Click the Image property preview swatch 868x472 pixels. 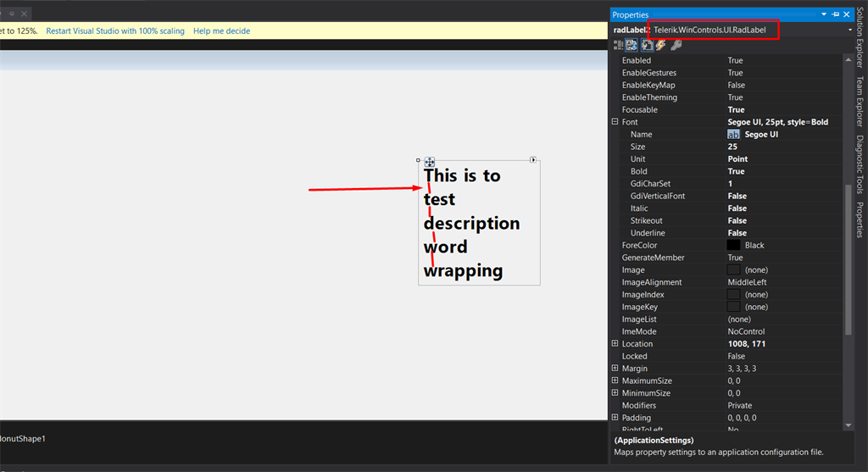[733, 270]
